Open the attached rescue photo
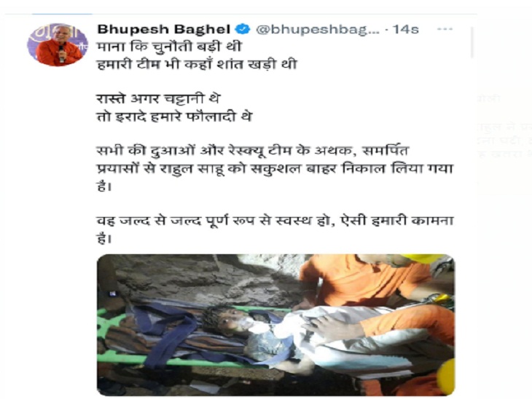Screen dimensions: 532x399 coord(276,325)
